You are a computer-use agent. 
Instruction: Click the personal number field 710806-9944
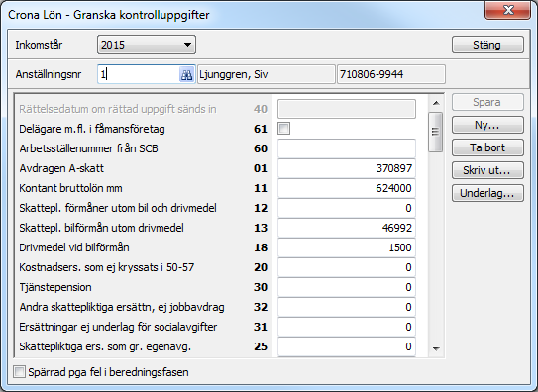(391, 74)
